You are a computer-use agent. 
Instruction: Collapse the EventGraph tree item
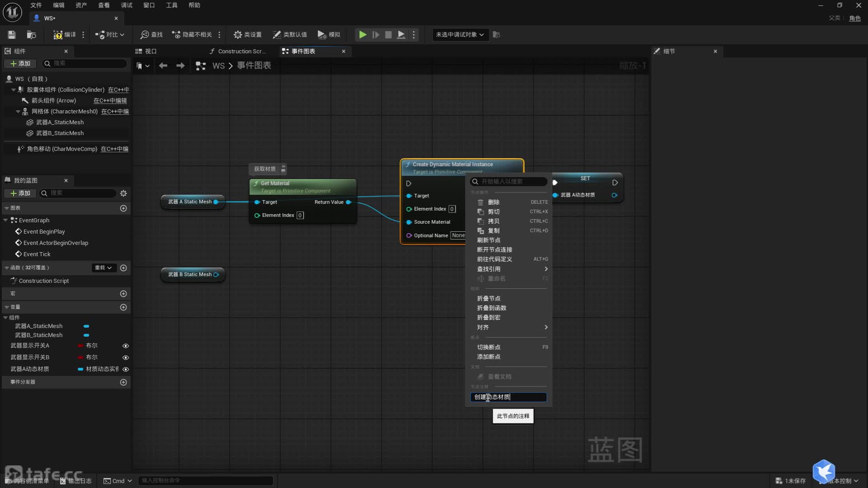(5, 221)
